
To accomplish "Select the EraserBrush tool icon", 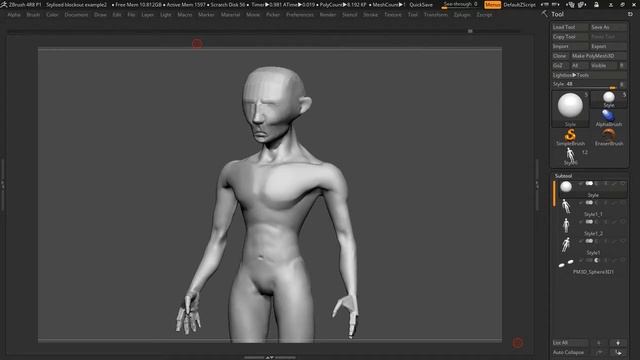I will [x=609, y=135].
